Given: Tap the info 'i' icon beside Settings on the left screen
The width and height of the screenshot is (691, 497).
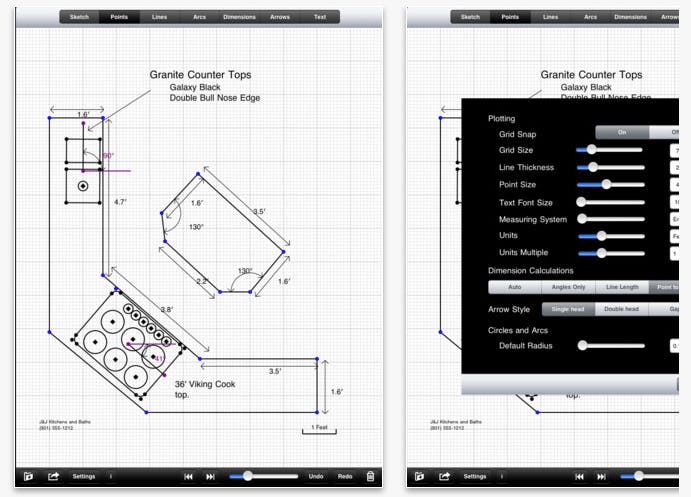Looking at the screenshot, I should tap(110, 476).
